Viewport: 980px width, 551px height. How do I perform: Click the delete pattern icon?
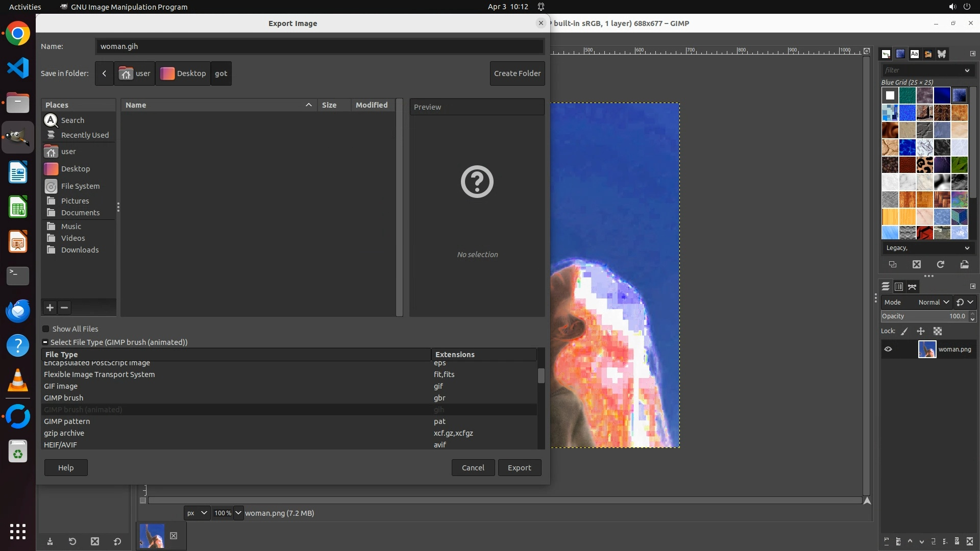(917, 264)
